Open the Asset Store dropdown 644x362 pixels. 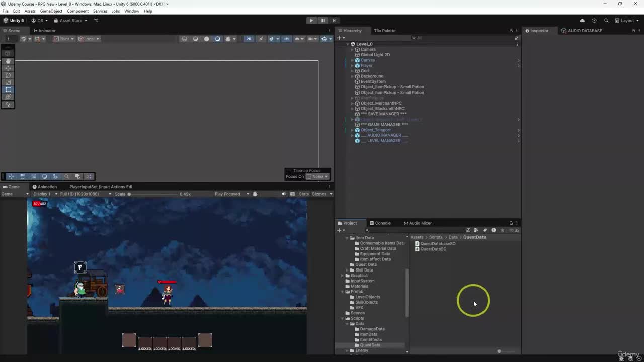(70, 21)
